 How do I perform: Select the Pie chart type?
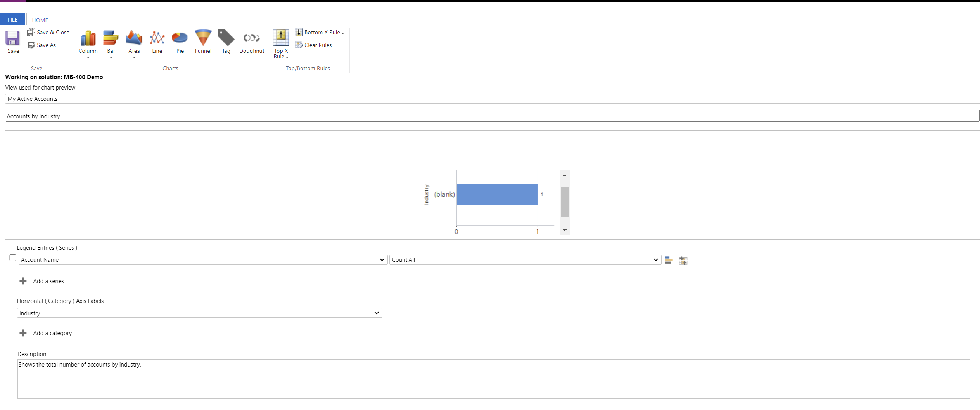tap(180, 42)
